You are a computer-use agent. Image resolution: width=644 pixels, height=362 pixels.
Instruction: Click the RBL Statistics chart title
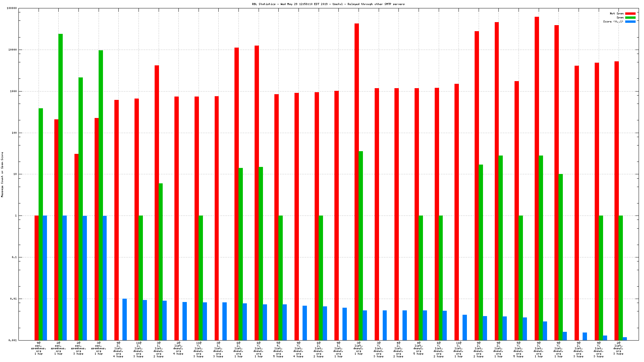coord(328,4)
